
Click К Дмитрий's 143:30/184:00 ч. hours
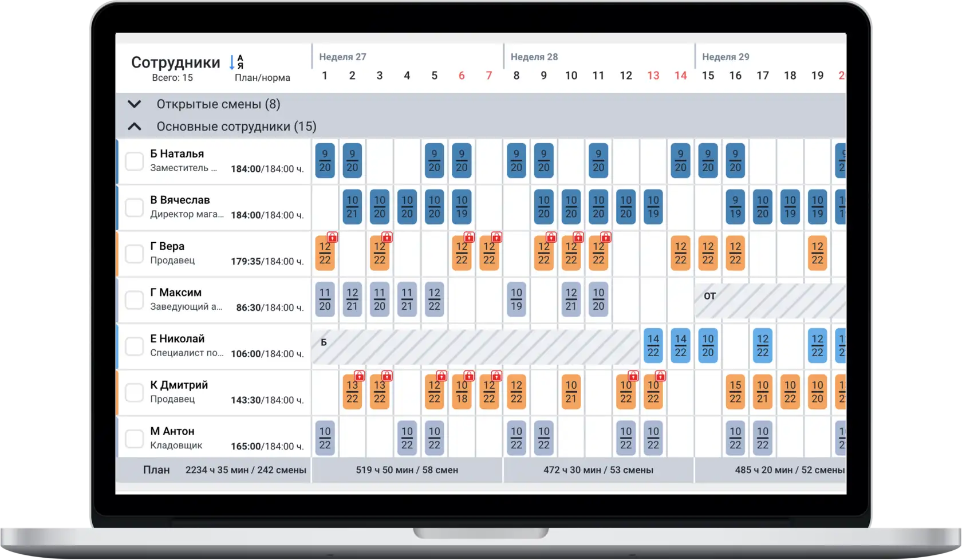click(x=267, y=400)
